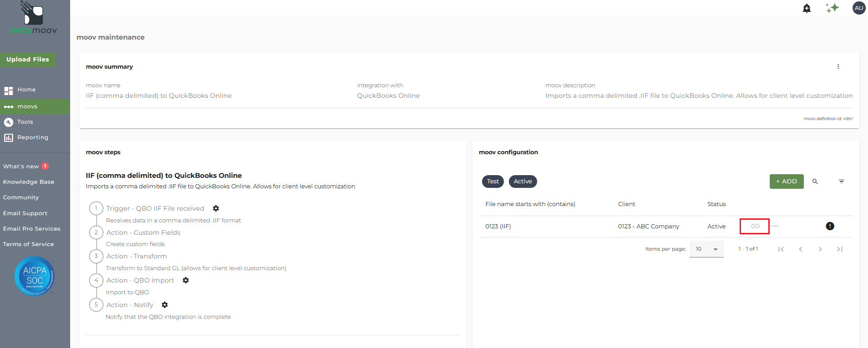Viewport: 868px width, 348px height.
Task: Toggle the Test filter chip
Action: tap(493, 182)
